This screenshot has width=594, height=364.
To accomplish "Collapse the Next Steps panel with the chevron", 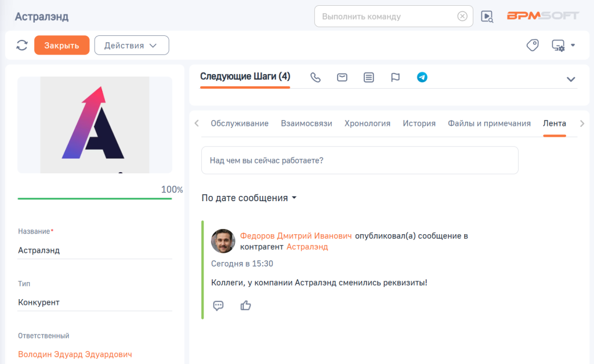I will click(571, 79).
